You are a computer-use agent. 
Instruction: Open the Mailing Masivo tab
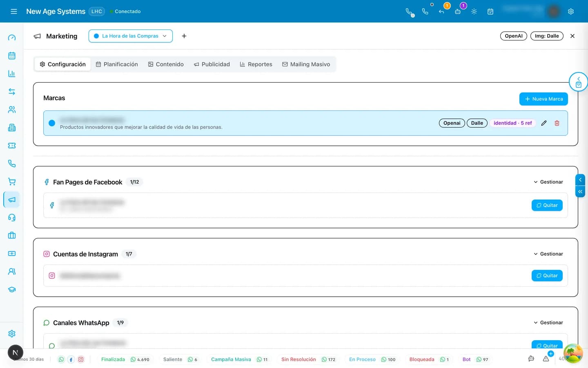point(306,64)
